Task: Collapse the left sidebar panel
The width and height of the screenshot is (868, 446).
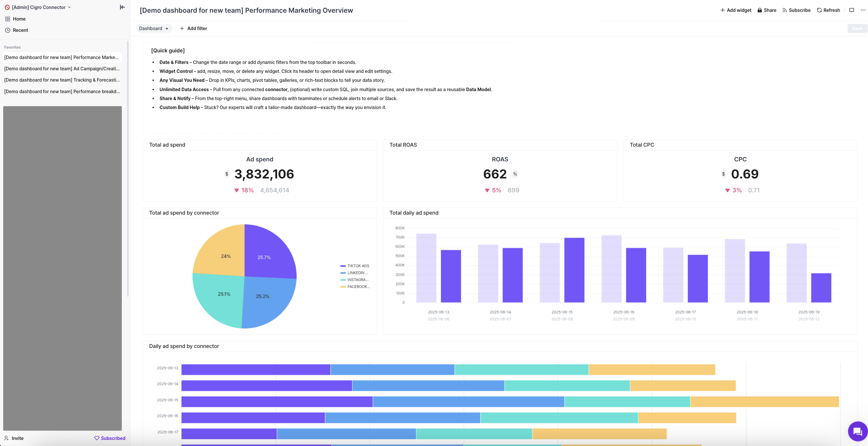Action: pos(122,7)
